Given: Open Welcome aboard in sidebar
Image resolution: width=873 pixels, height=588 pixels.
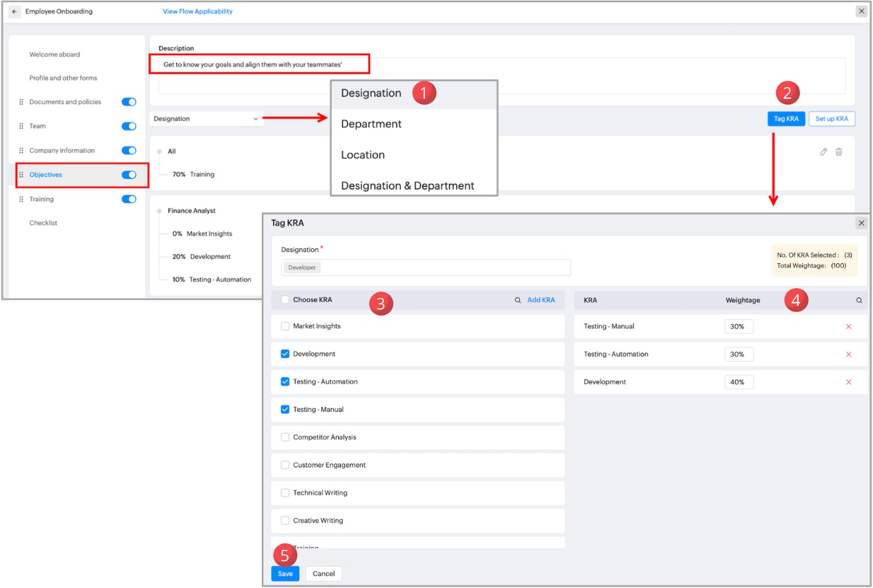Looking at the screenshot, I should (x=54, y=54).
